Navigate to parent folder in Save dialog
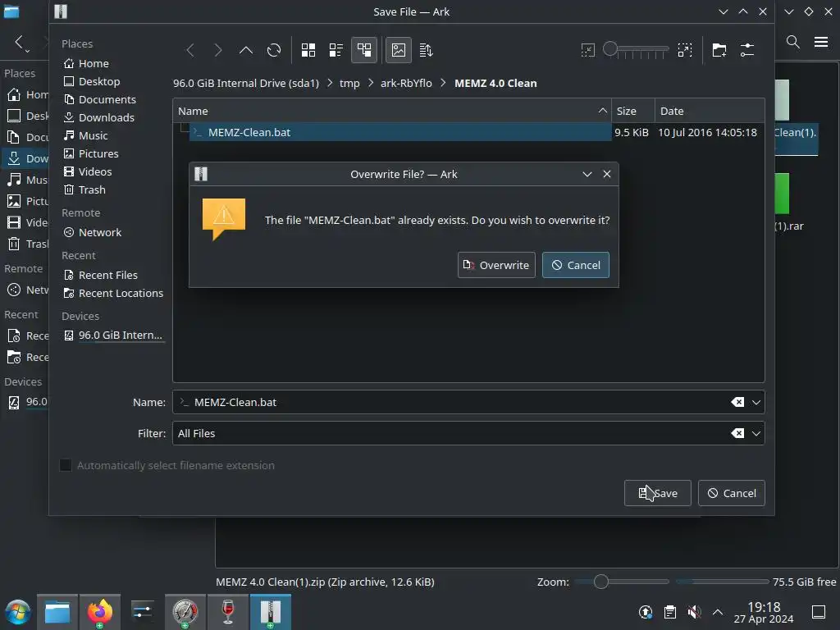Screen dimensions: 840x630 (x=246, y=50)
